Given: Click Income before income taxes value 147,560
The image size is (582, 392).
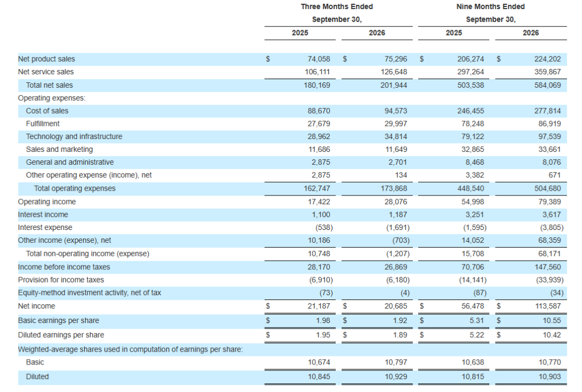Looking at the screenshot, I should point(548,267).
